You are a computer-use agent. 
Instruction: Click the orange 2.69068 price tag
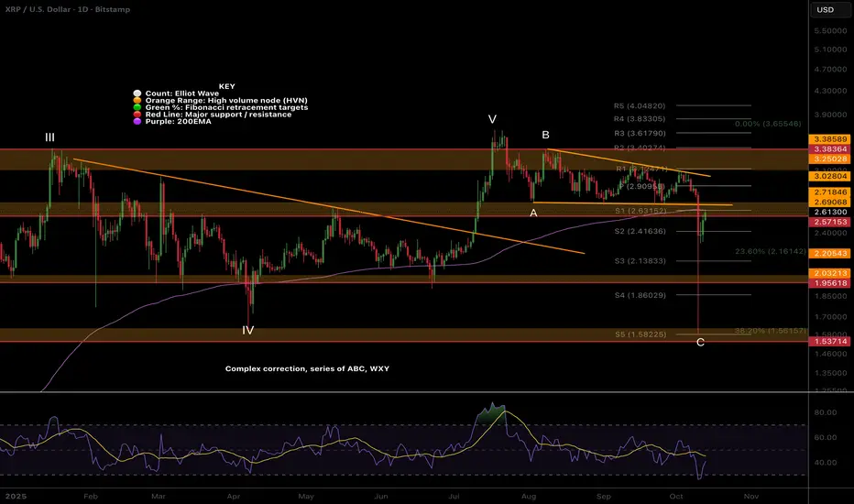830,203
